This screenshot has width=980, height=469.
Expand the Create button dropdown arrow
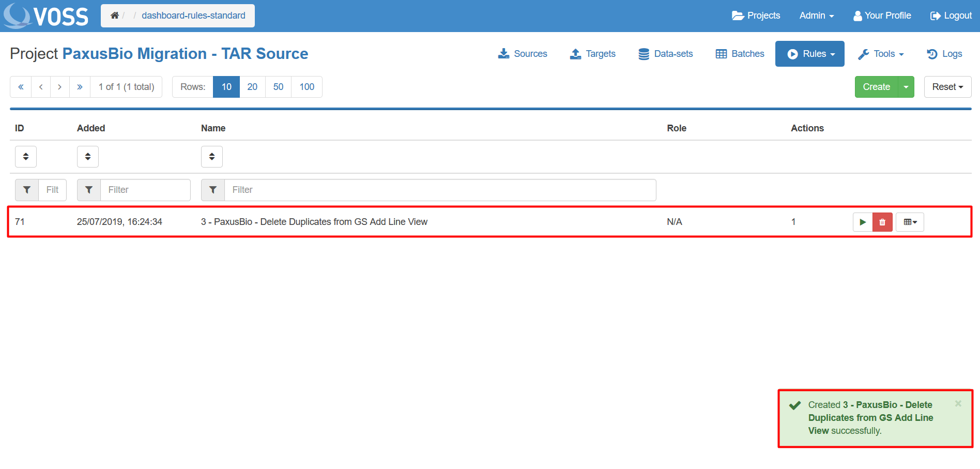coord(906,87)
